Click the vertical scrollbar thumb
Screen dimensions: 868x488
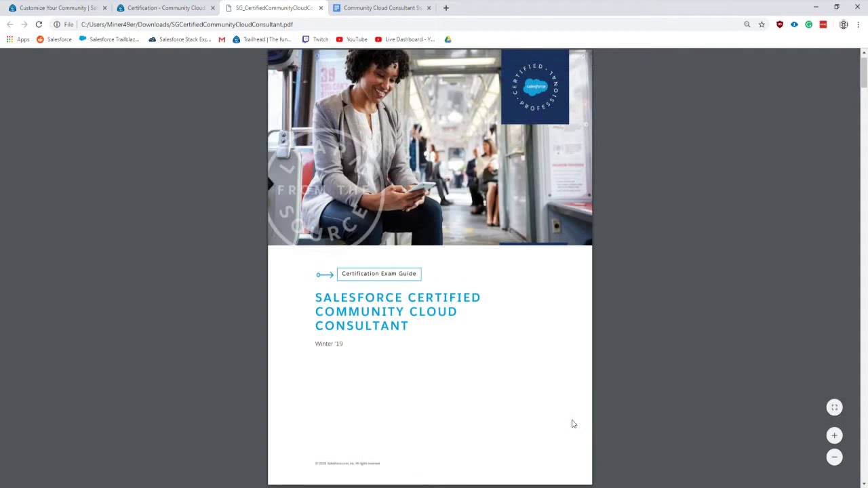point(864,73)
